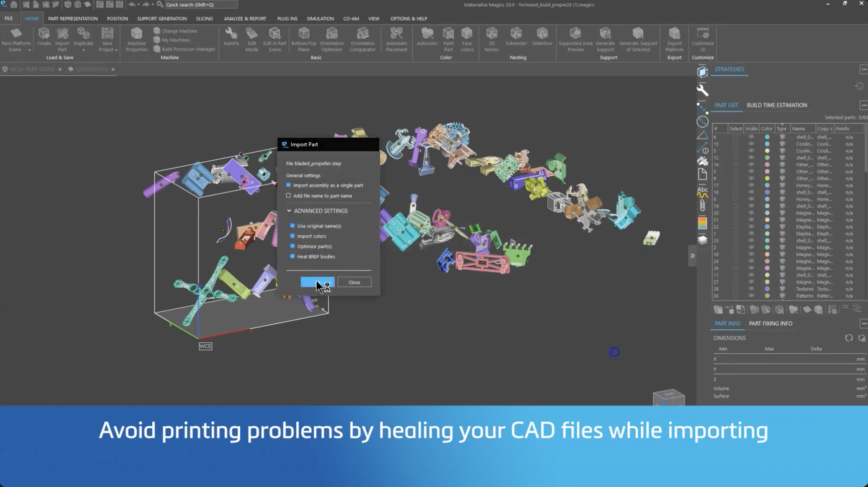Open the undo history dropdown arrow
Screen dimensions: 868x487
coord(139,5)
